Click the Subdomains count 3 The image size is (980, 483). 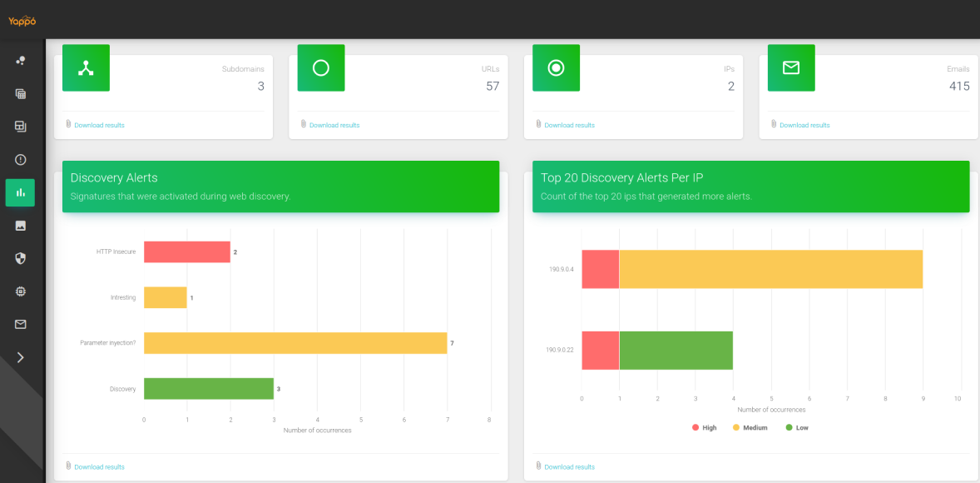point(260,87)
